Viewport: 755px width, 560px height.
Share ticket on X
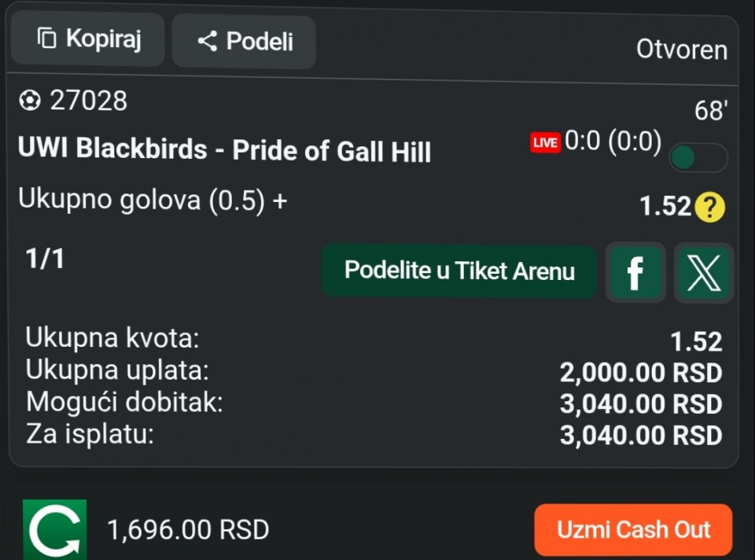tap(703, 273)
